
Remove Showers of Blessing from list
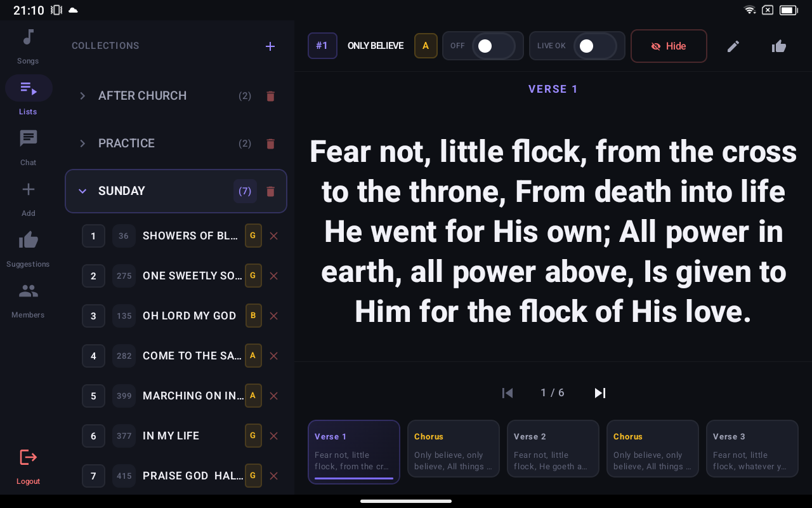tap(274, 236)
